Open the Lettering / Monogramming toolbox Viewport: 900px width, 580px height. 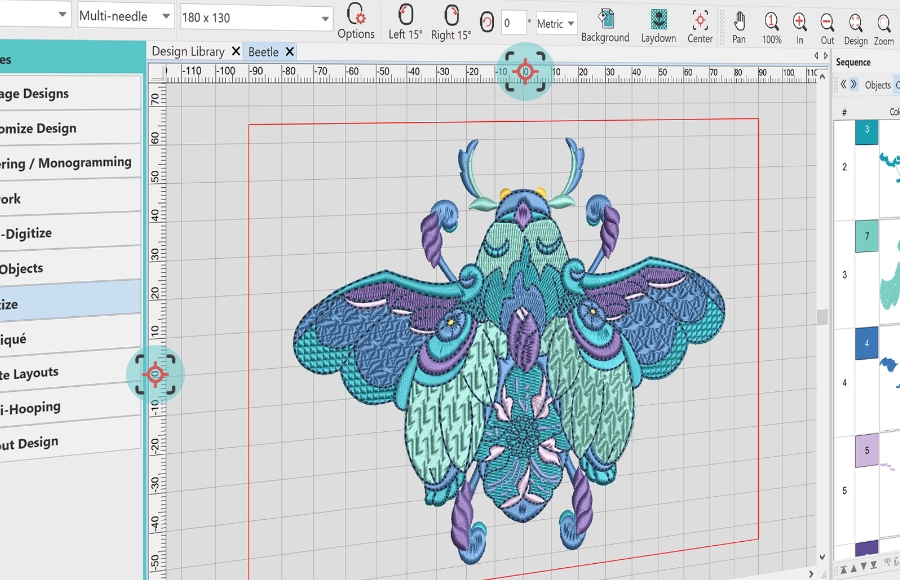click(x=66, y=163)
